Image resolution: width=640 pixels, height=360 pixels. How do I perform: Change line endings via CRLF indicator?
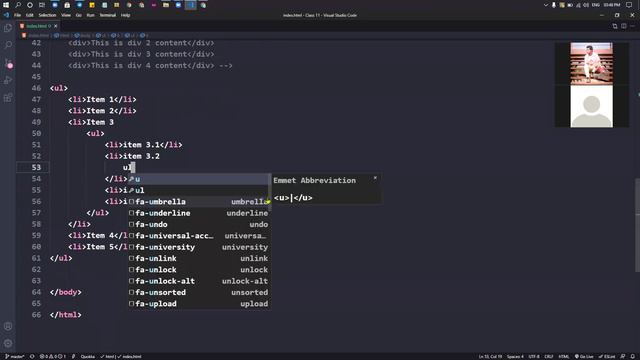click(549, 356)
